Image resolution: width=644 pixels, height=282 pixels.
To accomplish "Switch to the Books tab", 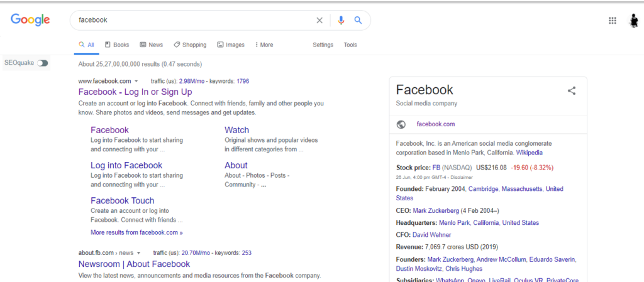I will click(117, 45).
